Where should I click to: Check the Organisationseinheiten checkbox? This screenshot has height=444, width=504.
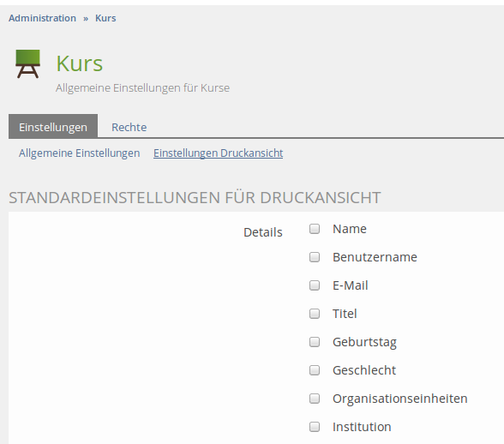[x=315, y=399]
